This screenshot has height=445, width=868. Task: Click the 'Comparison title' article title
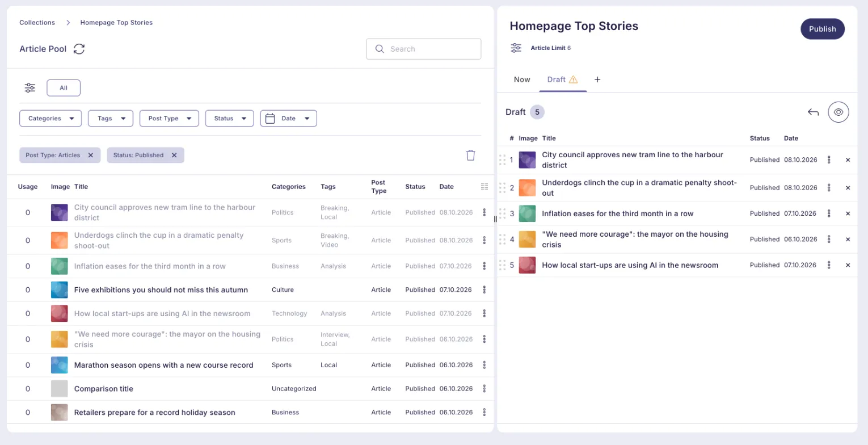click(x=104, y=389)
